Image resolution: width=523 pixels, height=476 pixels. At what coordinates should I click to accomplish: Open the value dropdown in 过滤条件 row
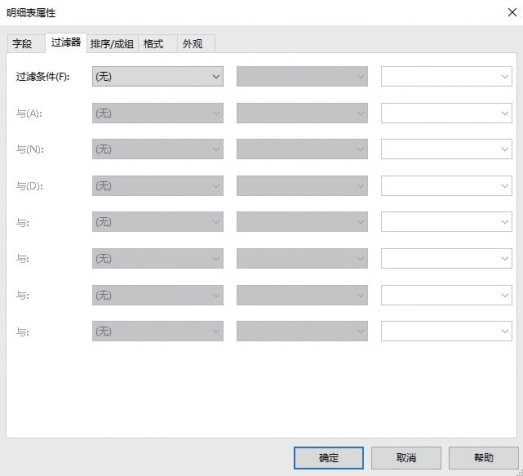[446, 76]
